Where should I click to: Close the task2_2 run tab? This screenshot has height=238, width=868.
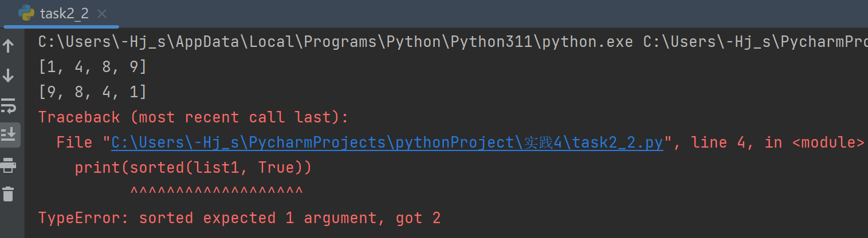coord(102,14)
